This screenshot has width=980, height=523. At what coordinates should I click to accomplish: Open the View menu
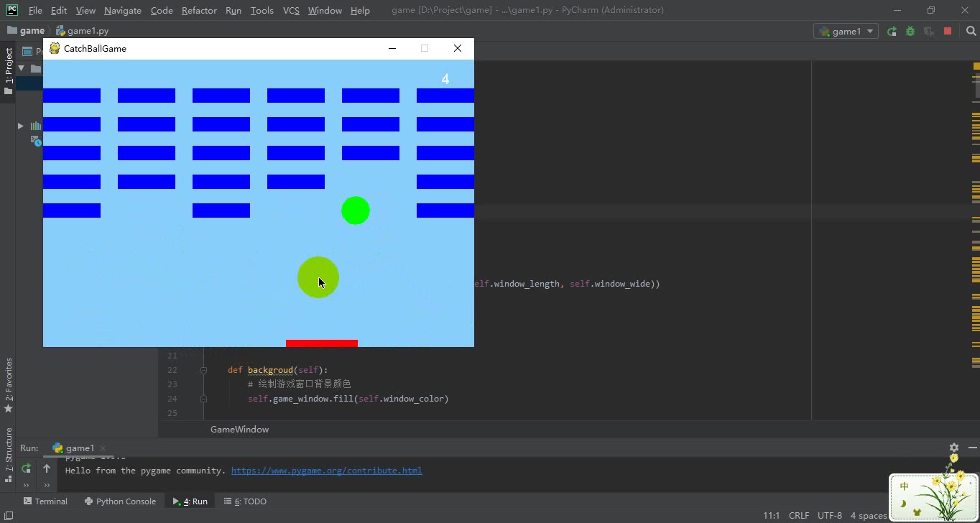tap(85, 10)
